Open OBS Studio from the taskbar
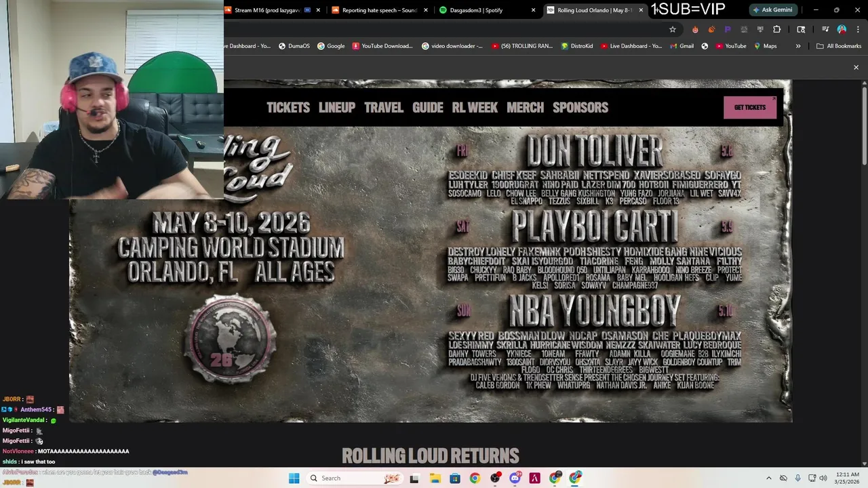Image resolution: width=868 pixels, height=488 pixels. click(x=495, y=478)
